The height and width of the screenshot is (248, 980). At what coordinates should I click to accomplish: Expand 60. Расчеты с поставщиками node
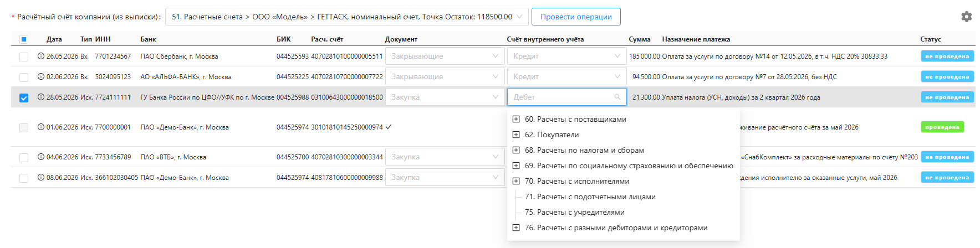coord(516,119)
